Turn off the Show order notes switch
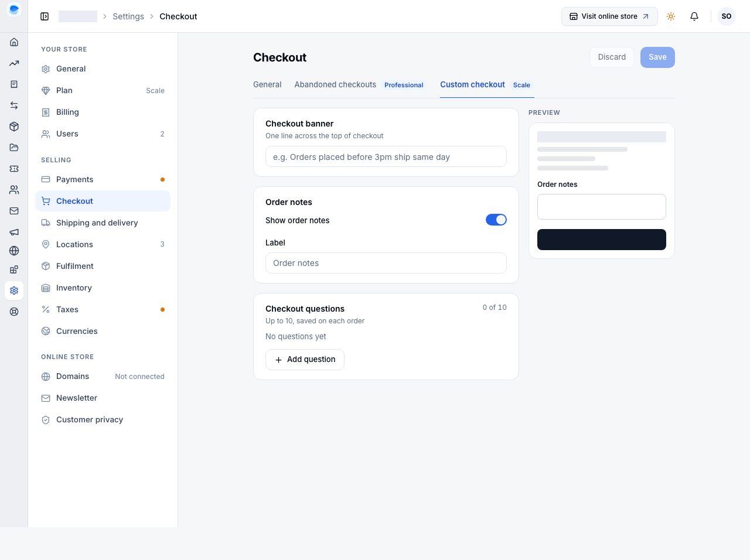The width and height of the screenshot is (750, 560). 496,220
